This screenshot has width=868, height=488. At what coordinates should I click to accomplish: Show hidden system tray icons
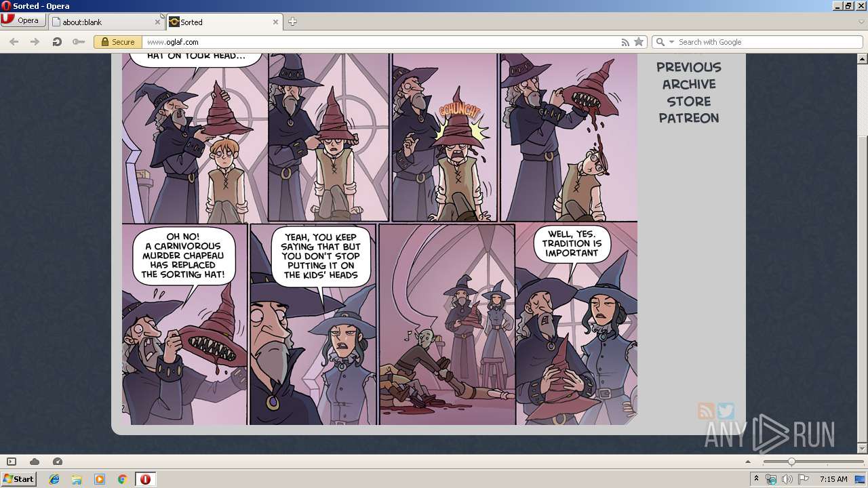pos(756,479)
